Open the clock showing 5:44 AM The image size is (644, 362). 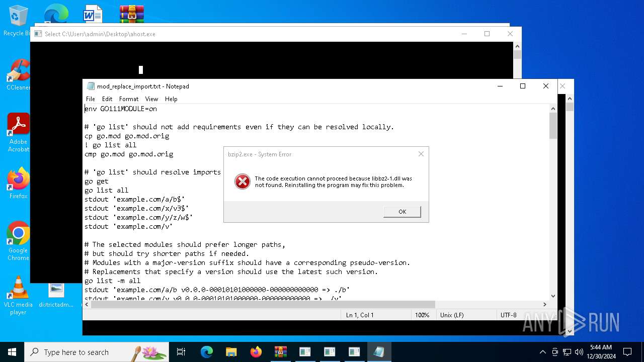click(601, 352)
